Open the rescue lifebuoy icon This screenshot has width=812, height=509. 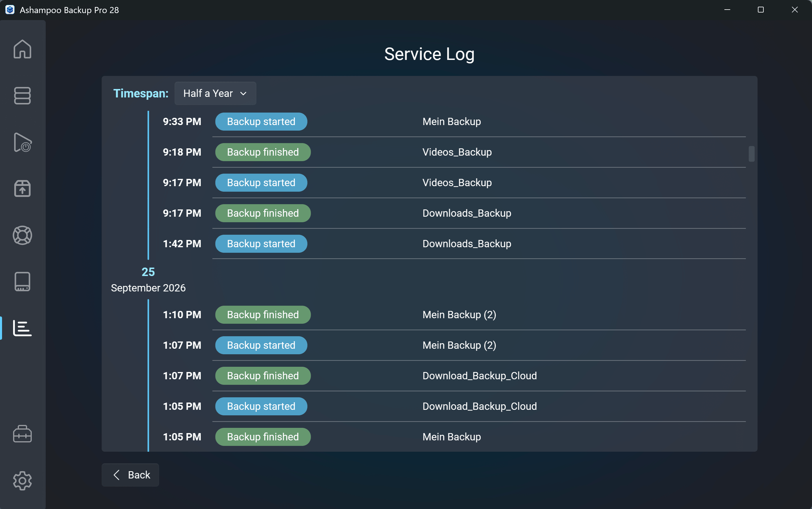pyautogui.click(x=22, y=235)
